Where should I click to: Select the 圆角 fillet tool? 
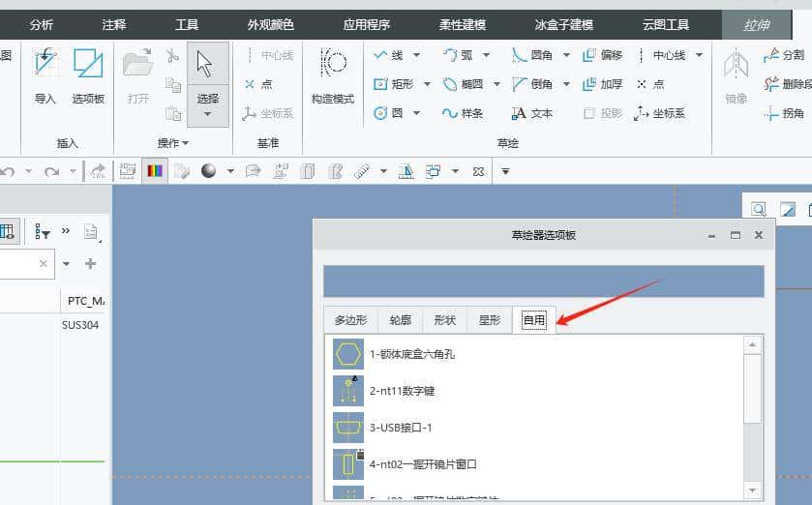pyautogui.click(x=532, y=55)
